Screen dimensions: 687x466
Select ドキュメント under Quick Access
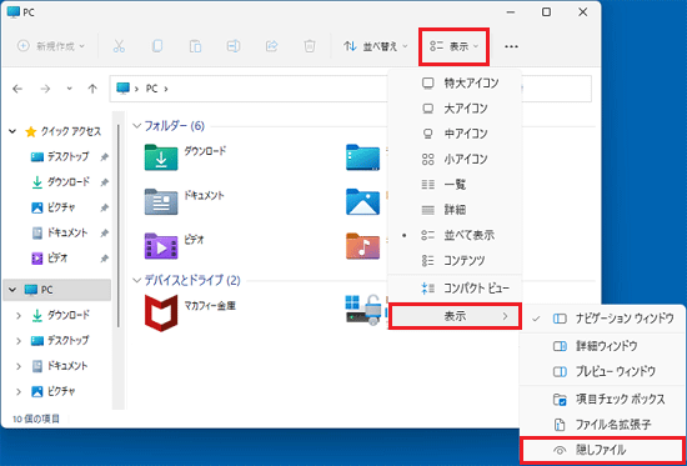60,233
